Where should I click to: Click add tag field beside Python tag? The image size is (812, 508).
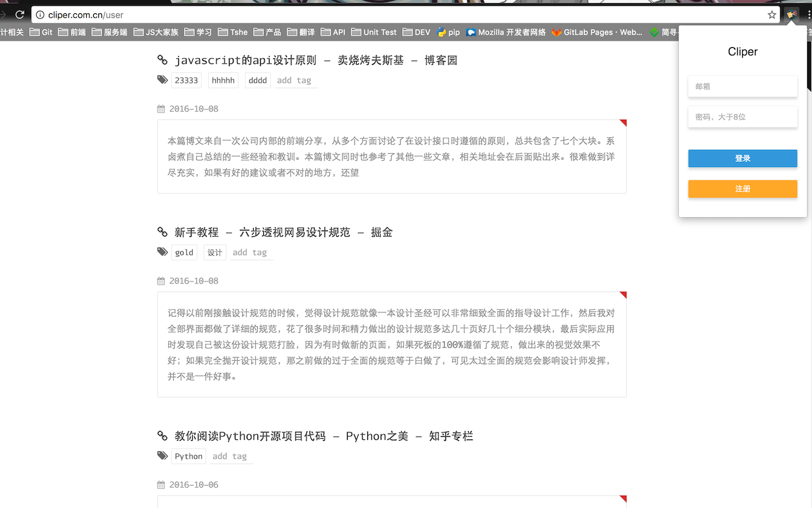point(232,456)
